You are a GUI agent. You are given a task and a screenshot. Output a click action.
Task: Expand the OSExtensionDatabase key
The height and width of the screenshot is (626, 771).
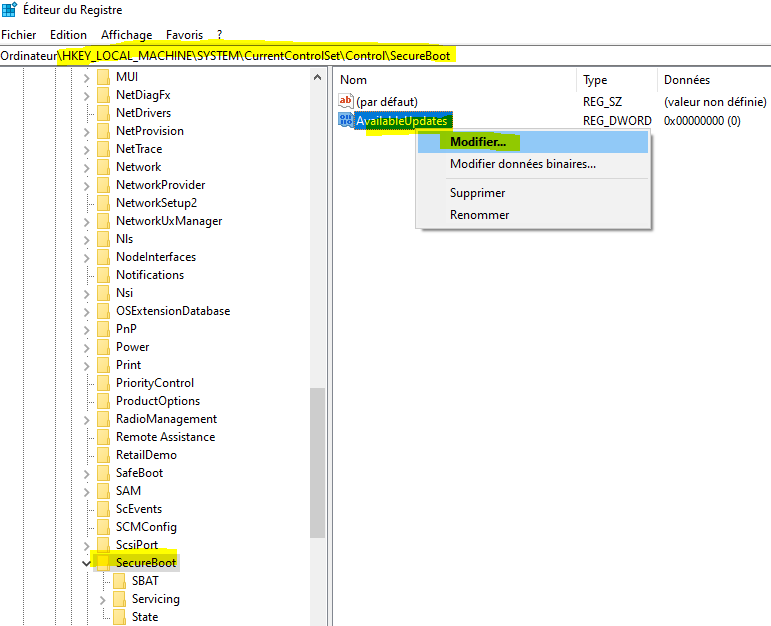pos(87,312)
